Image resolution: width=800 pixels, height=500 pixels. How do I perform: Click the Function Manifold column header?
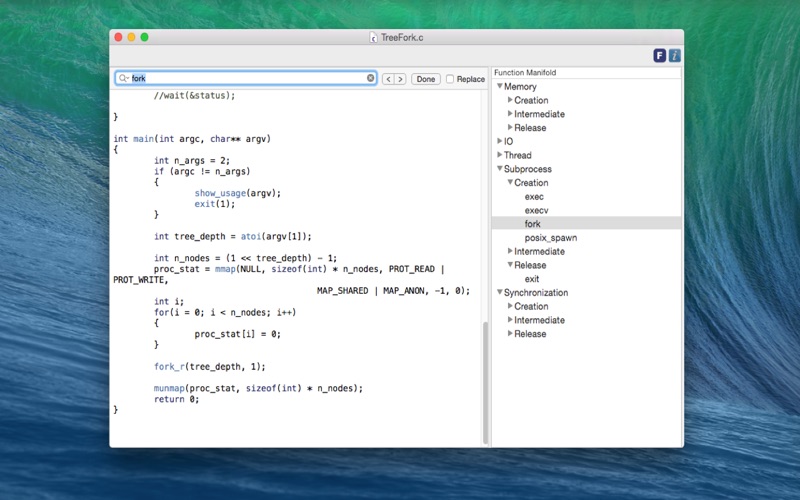(586, 72)
